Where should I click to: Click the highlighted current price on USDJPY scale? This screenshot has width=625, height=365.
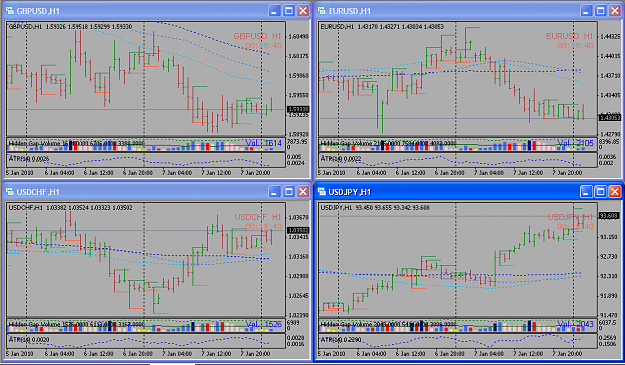coord(609,216)
